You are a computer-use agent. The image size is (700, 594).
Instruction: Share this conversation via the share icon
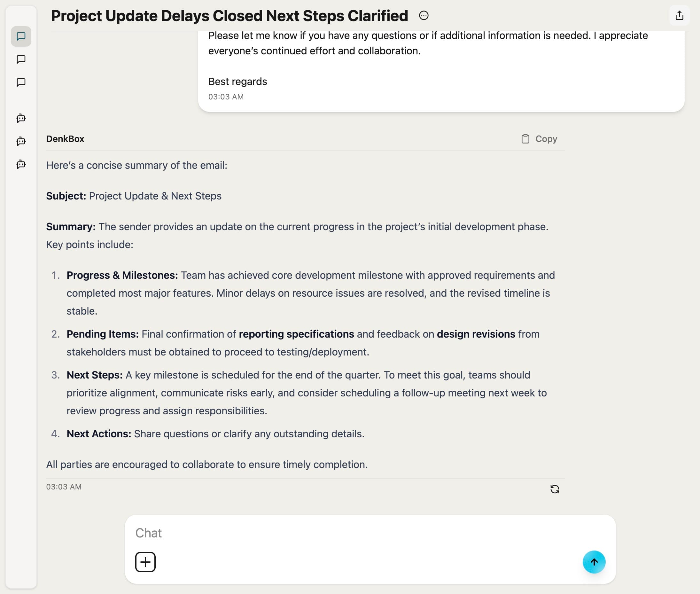click(679, 15)
